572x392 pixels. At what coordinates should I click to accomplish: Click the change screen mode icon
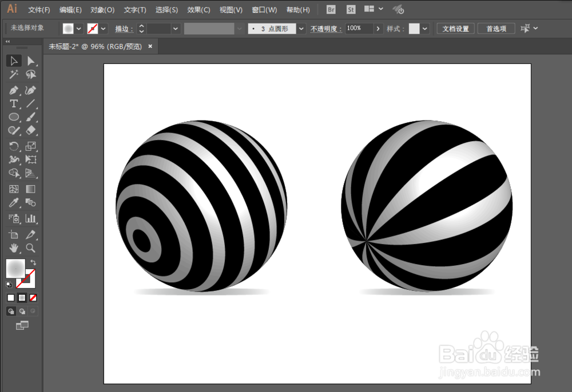[22, 325]
